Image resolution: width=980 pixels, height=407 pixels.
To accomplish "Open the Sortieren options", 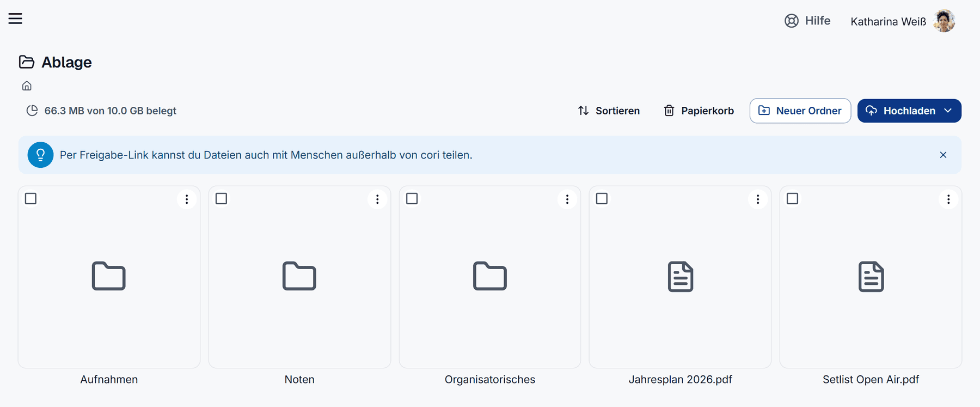I will pos(609,111).
